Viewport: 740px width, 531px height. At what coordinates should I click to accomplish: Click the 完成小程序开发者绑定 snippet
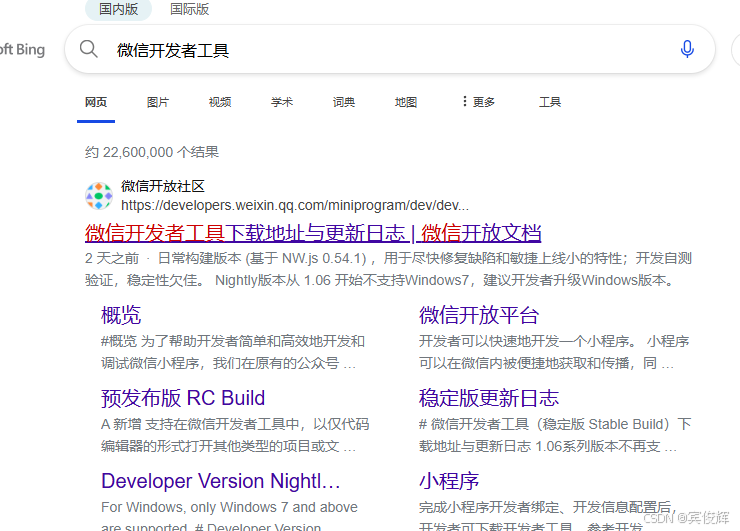pyautogui.click(x=546, y=516)
